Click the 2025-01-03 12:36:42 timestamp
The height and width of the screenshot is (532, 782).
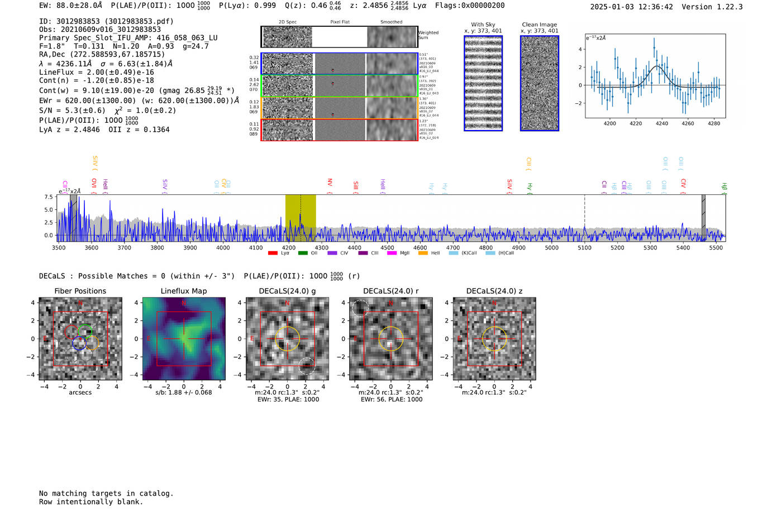coord(632,7)
